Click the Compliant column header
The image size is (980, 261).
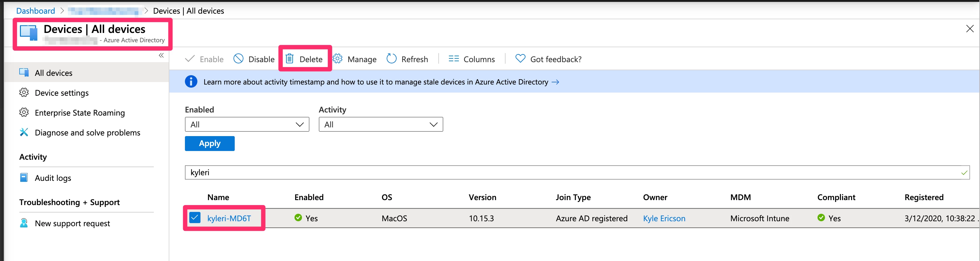[x=836, y=198]
